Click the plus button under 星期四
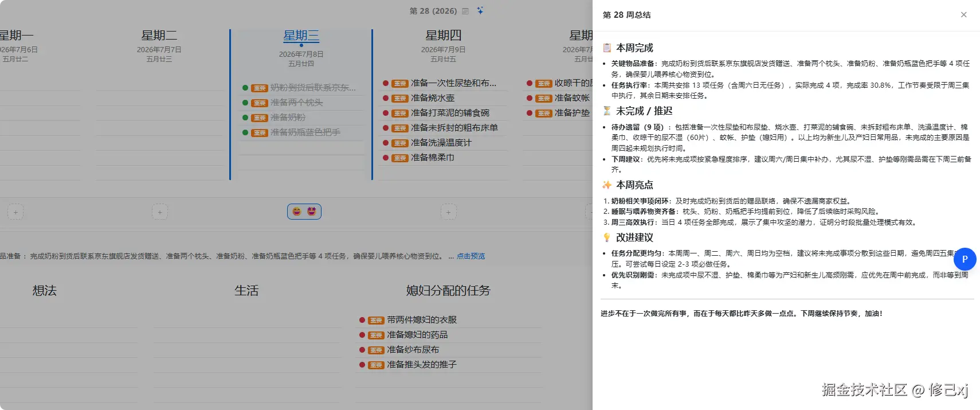980x410 pixels. point(448,212)
